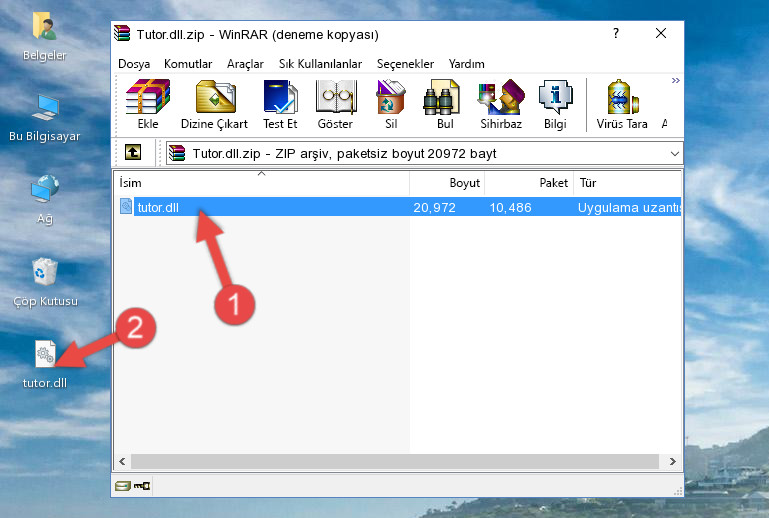Click the 10,486 packed size value
Viewport: 769px width, 518px height.
(x=510, y=207)
